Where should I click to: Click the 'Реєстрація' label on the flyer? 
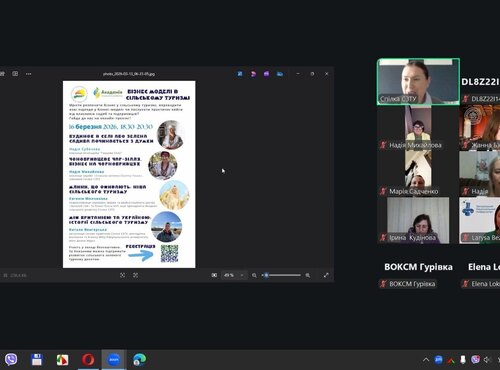[x=140, y=246]
